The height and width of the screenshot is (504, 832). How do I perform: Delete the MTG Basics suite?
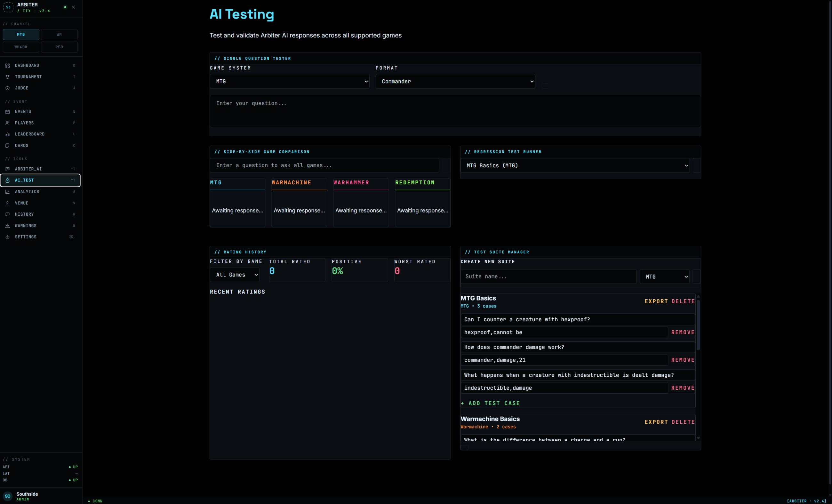[683, 301]
